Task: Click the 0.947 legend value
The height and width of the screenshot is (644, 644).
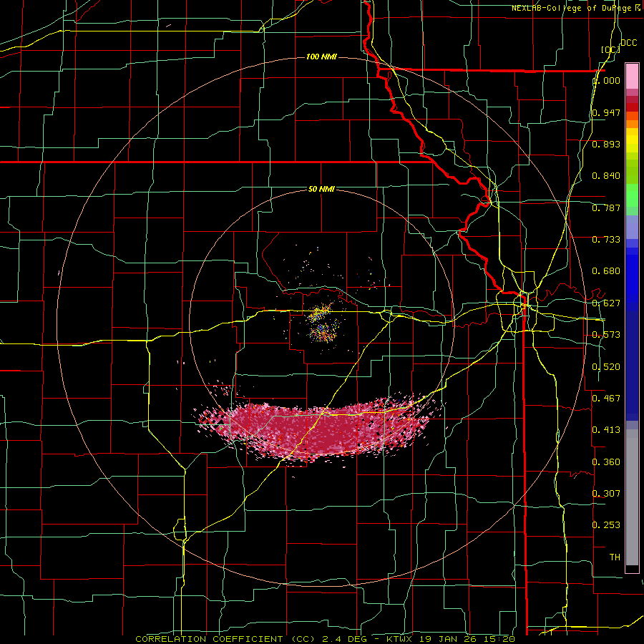Action: [x=606, y=112]
